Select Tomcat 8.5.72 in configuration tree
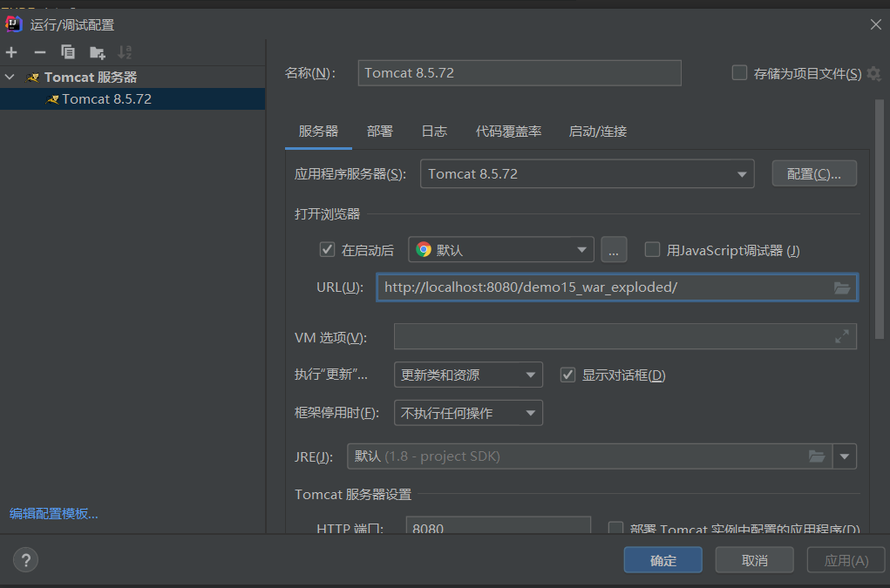Viewport: 890px width, 588px height. point(132,98)
